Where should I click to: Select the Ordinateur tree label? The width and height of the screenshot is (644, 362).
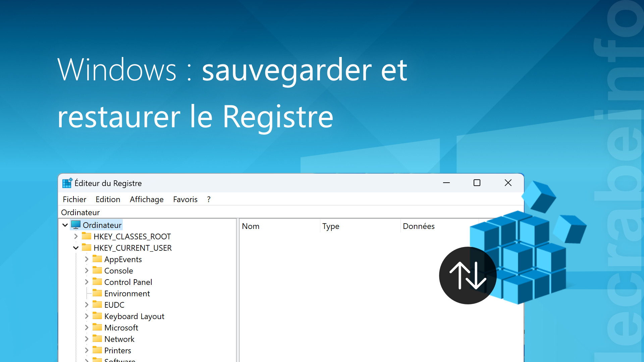(102, 225)
